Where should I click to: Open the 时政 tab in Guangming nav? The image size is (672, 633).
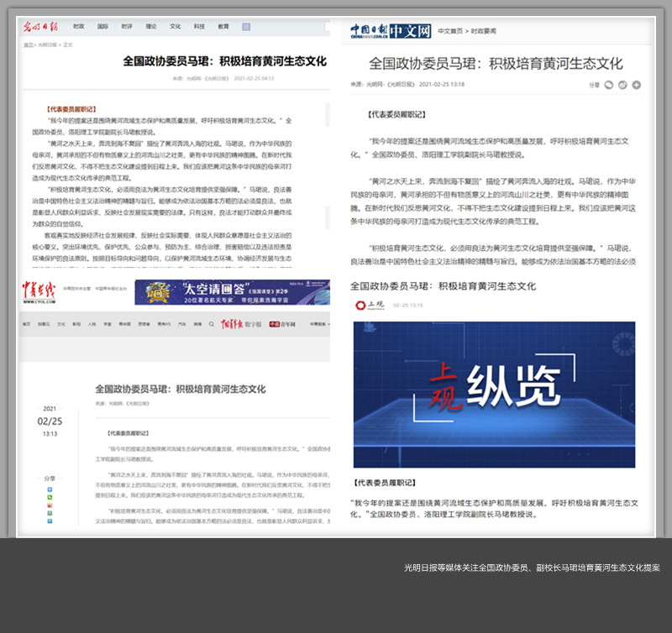coord(79,27)
